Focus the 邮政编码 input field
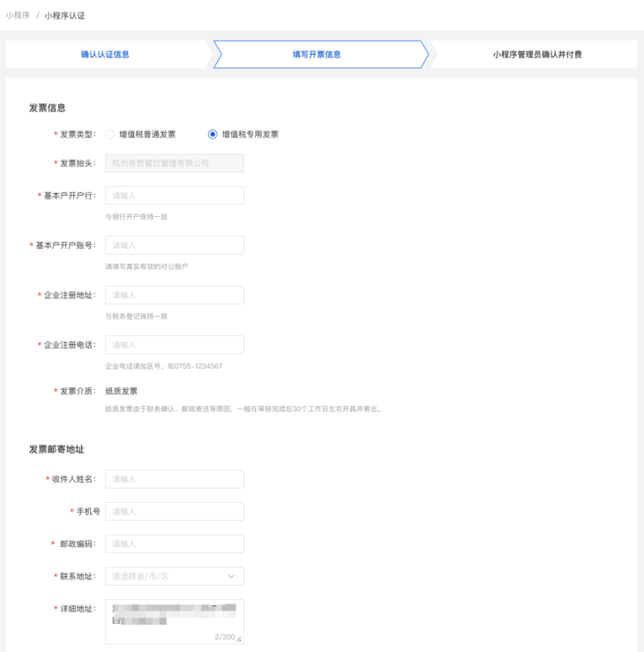This screenshot has height=652, width=644. [x=175, y=543]
